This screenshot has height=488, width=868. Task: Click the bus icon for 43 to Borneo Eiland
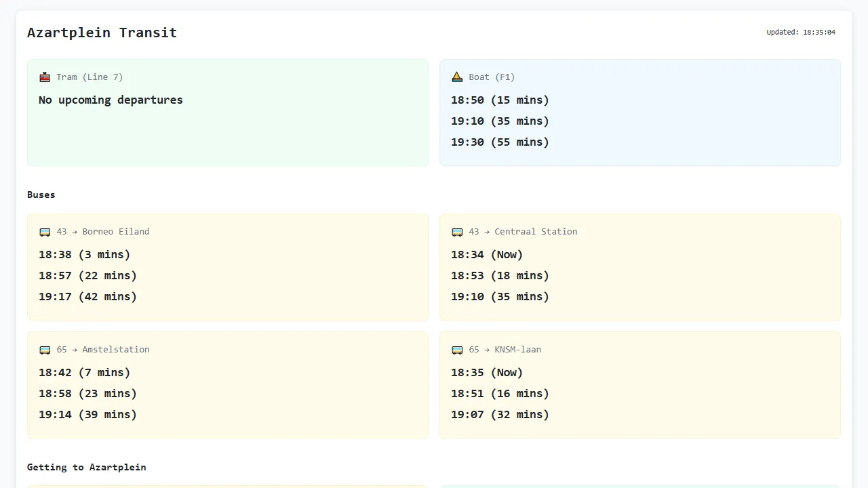pyautogui.click(x=44, y=231)
